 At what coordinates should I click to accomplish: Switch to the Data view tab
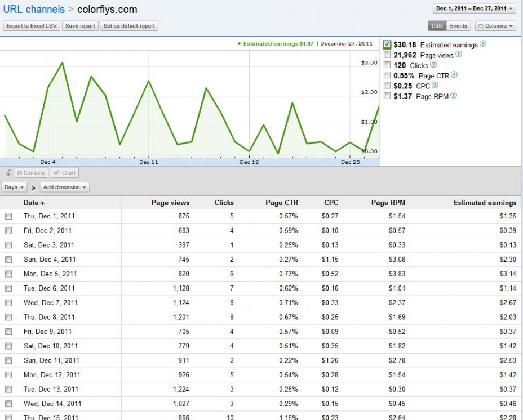437,26
